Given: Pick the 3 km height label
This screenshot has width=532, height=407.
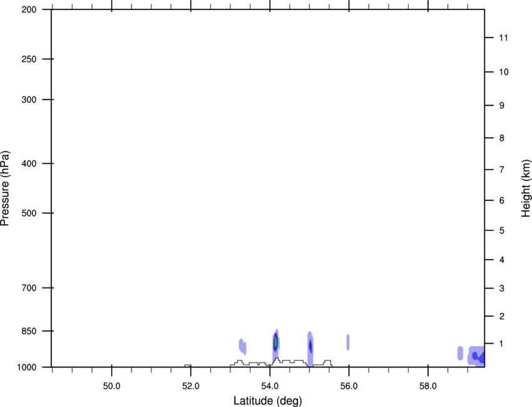Looking at the screenshot, I should [x=501, y=289].
